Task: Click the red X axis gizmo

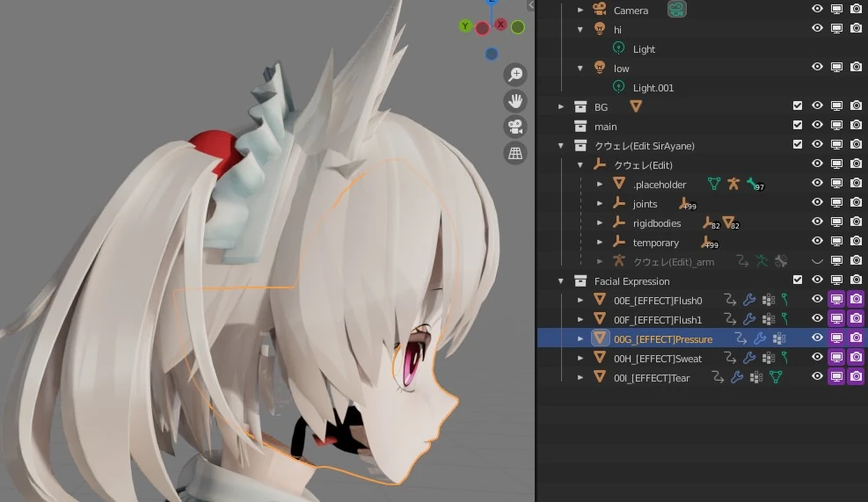Action: (500, 25)
